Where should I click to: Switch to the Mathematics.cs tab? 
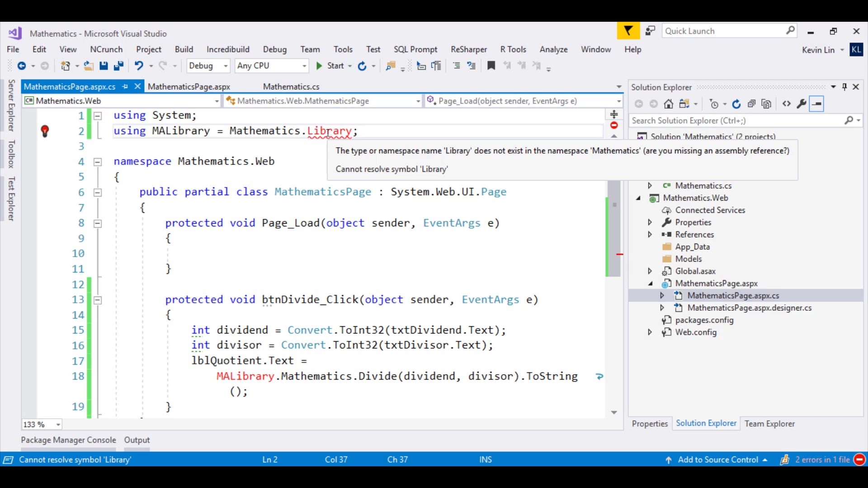point(291,86)
